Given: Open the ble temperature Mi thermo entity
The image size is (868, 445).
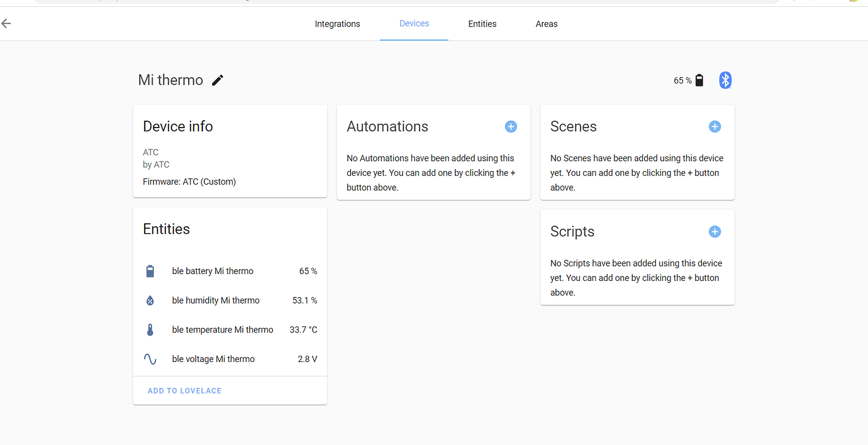Looking at the screenshot, I should point(222,329).
